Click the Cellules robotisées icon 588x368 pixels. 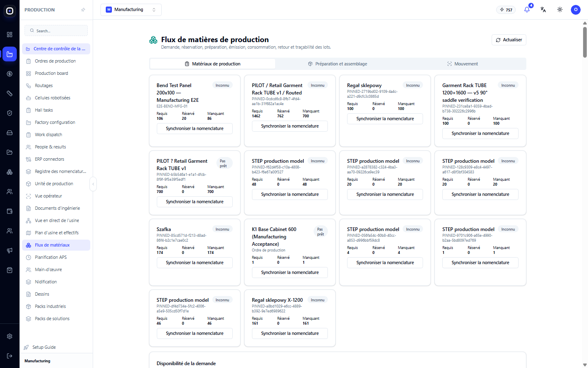pos(29,98)
